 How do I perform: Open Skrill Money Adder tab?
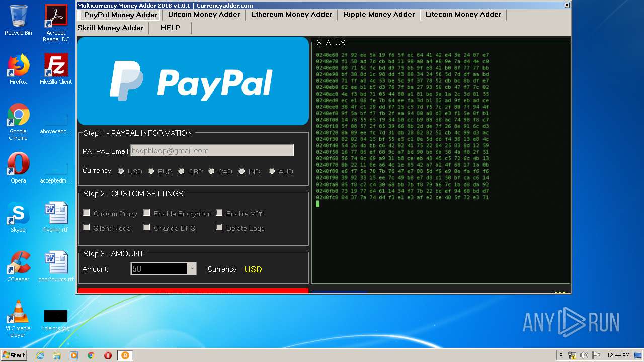click(111, 28)
